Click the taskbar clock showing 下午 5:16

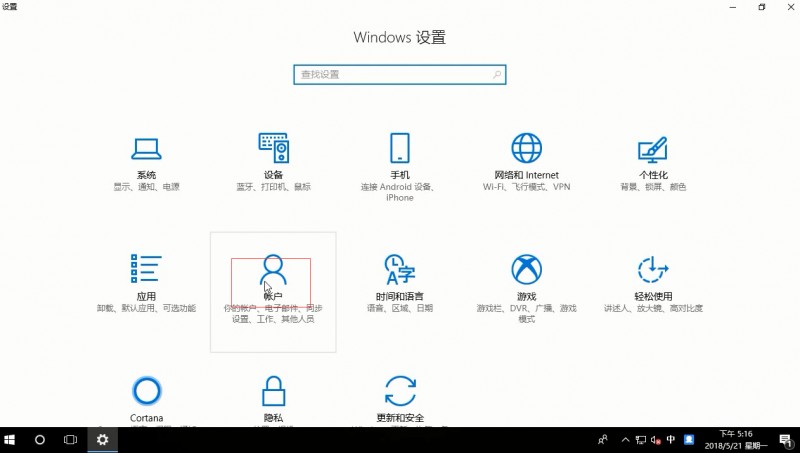736,440
